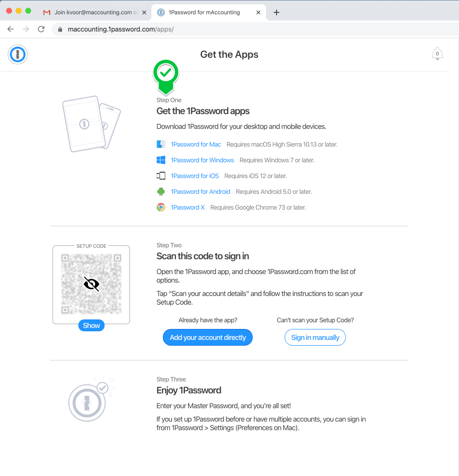Click the Windows logo icon
Viewport: 459px width, 476px height.
160,160
